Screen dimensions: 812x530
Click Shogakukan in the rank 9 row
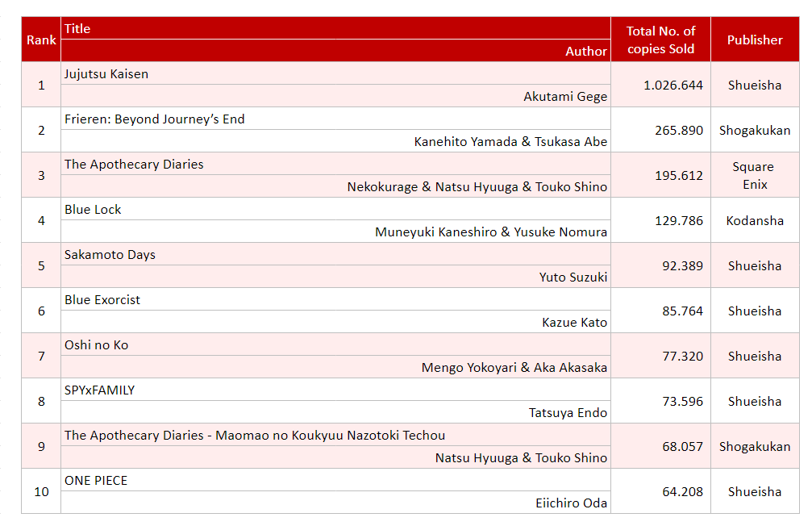pos(755,447)
